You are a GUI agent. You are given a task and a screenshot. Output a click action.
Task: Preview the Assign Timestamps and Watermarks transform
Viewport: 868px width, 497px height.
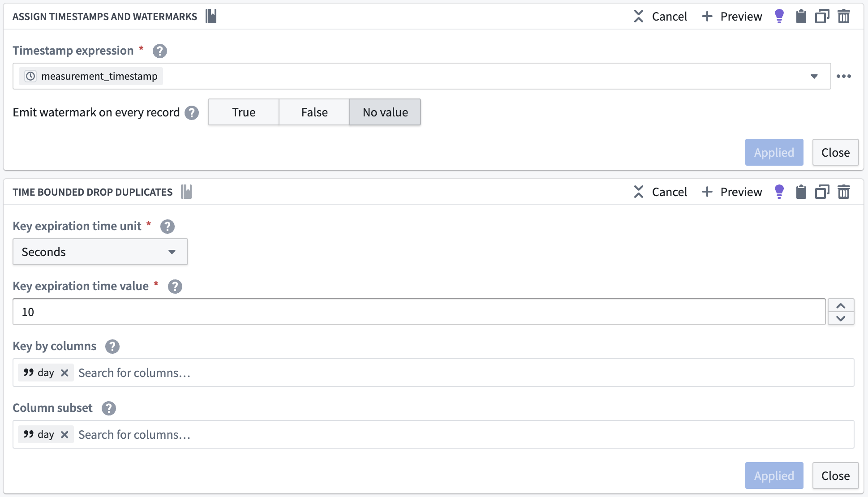point(732,17)
